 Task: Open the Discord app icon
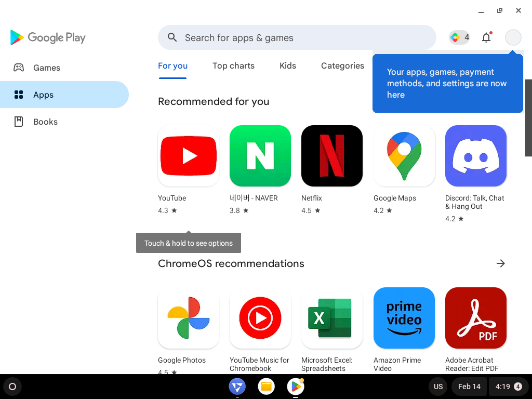476,156
